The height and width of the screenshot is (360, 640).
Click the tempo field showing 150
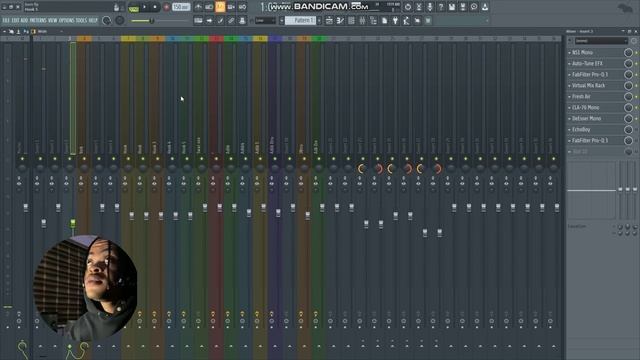[x=181, y=7]
